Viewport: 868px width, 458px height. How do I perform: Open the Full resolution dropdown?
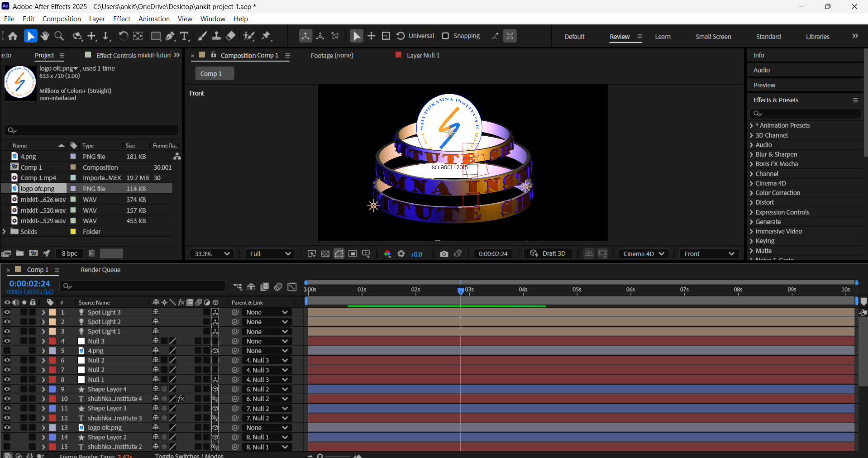click(x=270, y=254)
